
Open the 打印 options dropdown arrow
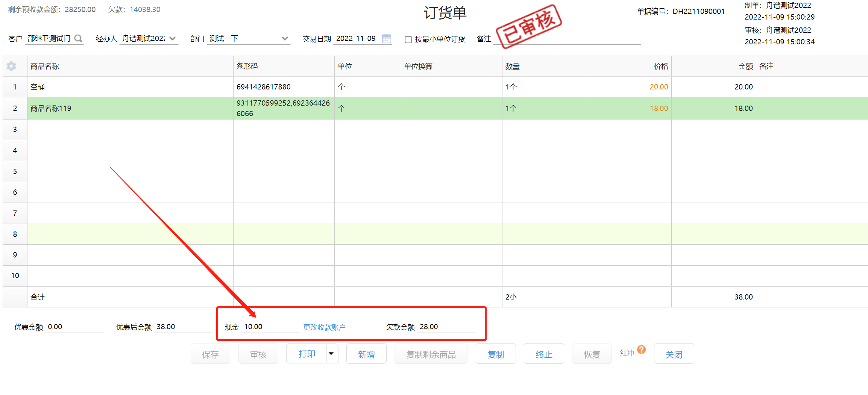pyautogui.click(x=331, y=354)
